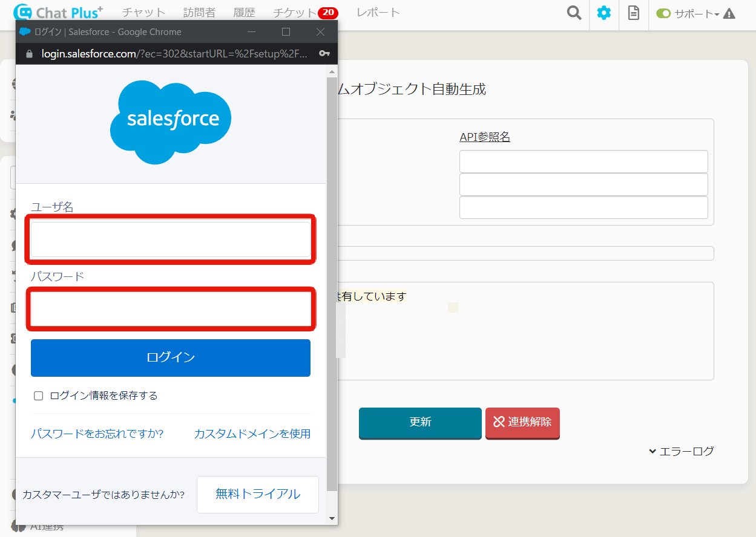This screenshot has width=756, height=537.
Task: Check ログイン情報を保存する checkbox
Action: (39, 395)
